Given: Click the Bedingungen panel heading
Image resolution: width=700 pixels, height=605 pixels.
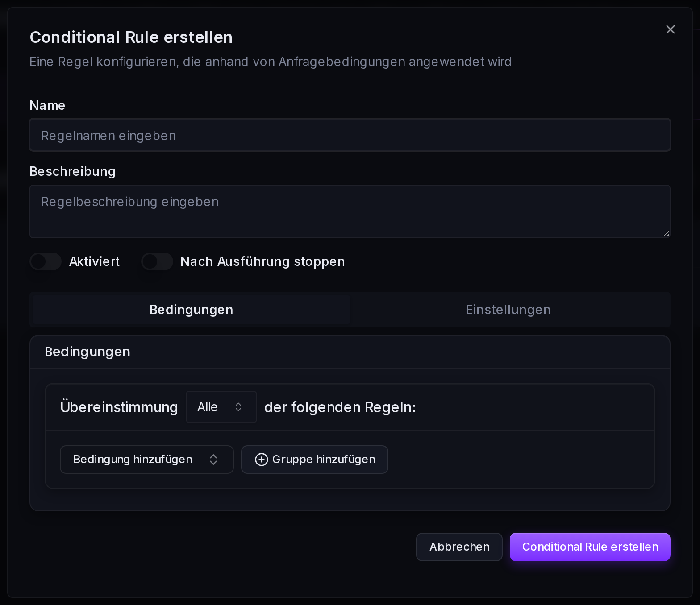Looking at the screenshot, I should 87,352.
